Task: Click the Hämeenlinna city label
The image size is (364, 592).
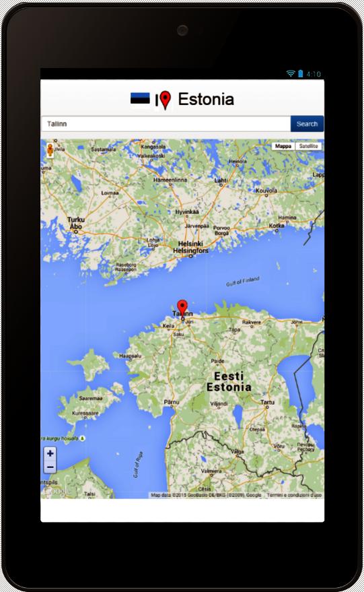Action: coord(170,180)
